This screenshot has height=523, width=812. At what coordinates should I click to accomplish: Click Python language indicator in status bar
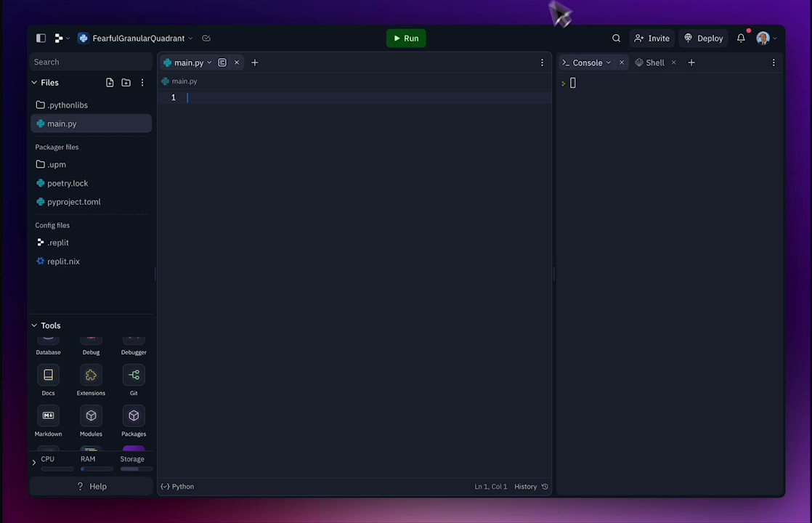pos(178,487)
